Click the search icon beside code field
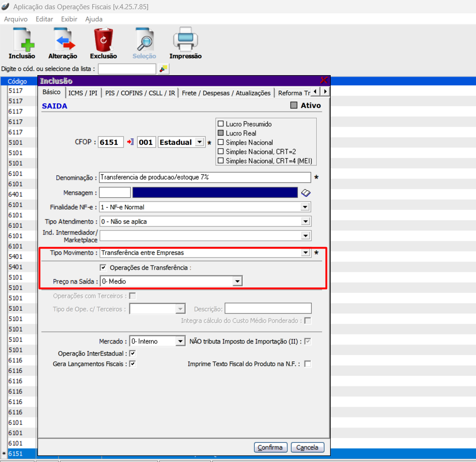 coord(163,69)
